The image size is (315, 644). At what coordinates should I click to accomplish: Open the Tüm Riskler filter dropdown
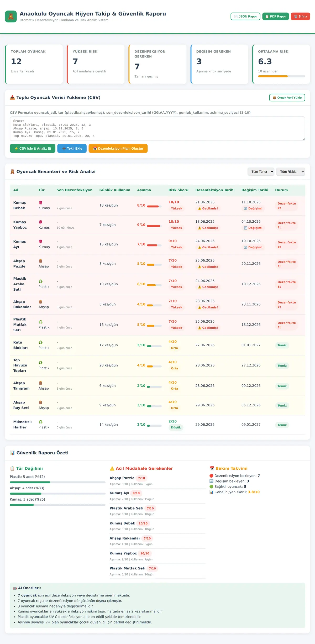tap(291, 172)
